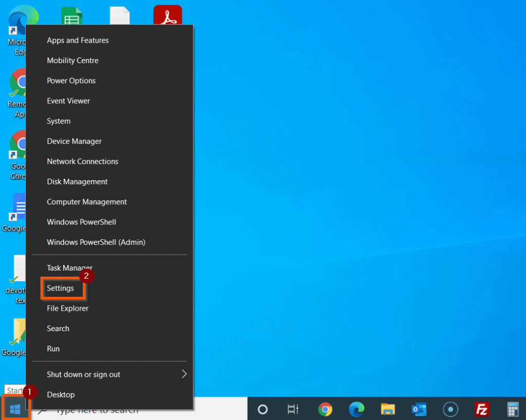Open Adobe Acrobat desktop icon
This screenshot has width=526, height=420.
click(x=168, y=15)
